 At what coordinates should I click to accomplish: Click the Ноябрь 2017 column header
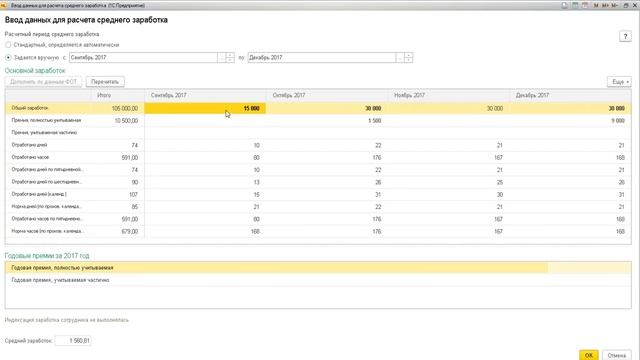tap(449, 95)
